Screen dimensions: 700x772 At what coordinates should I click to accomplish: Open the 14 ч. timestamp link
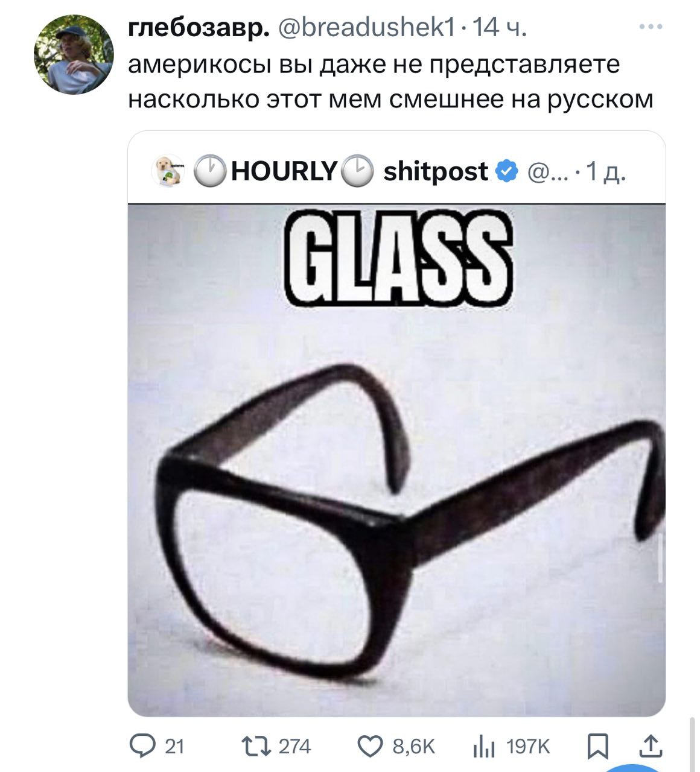[x=500, y=28]
